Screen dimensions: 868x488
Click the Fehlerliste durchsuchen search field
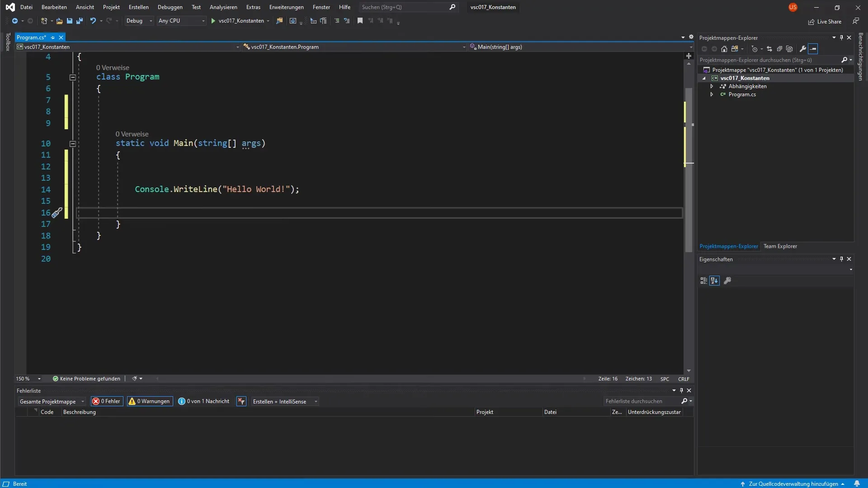click(x=642, y=401)
